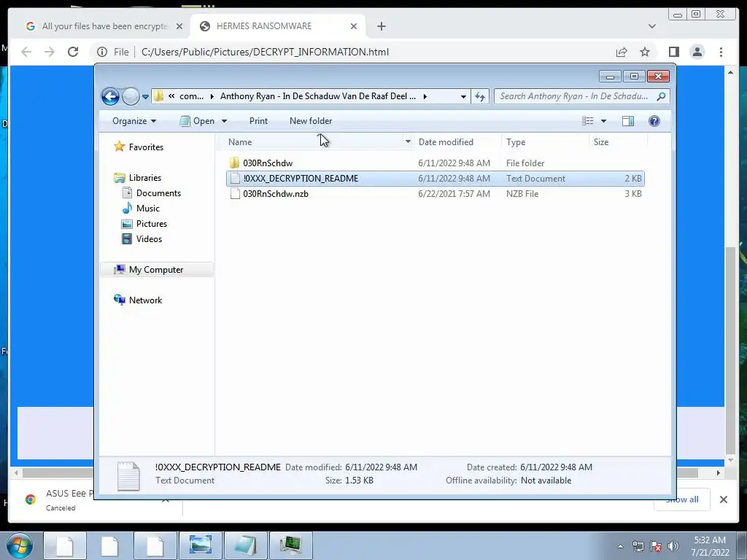Select the 030RnSchdw folder
Image resolution: width=747 pixels, height=560 pixels.
[435, 163]
